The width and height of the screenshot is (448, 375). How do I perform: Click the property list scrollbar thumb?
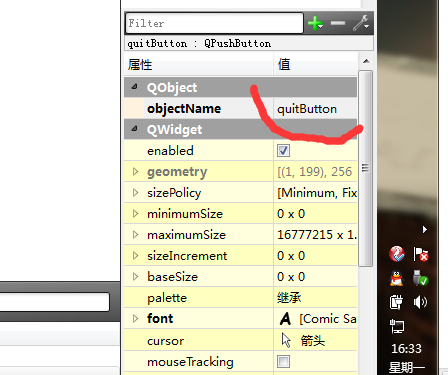click(365, 168)
